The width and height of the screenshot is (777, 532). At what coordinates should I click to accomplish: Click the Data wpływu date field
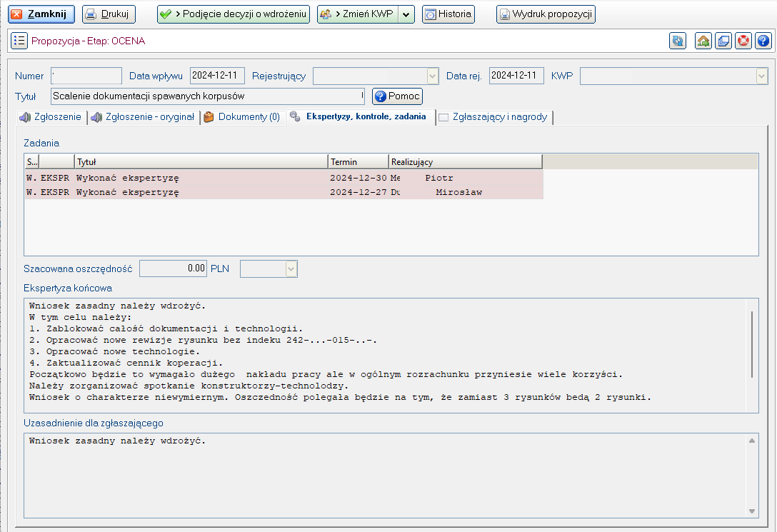pos(217,76)
